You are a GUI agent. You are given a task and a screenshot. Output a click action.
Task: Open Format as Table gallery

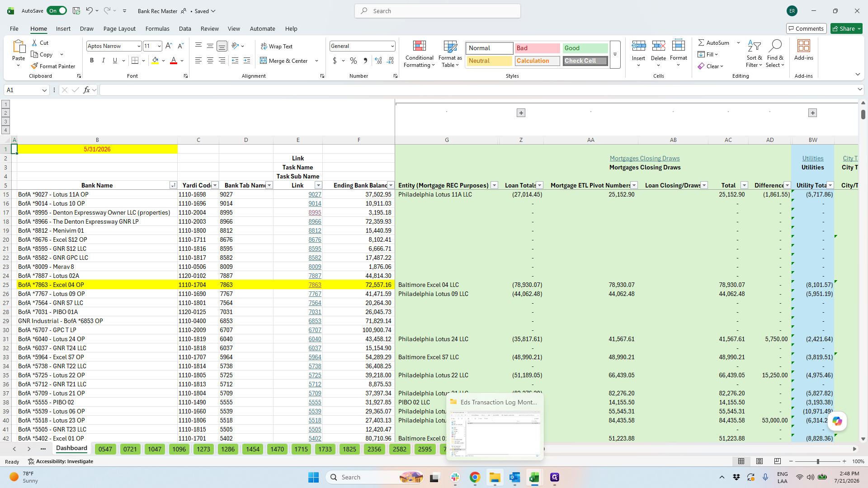point(450,54)
